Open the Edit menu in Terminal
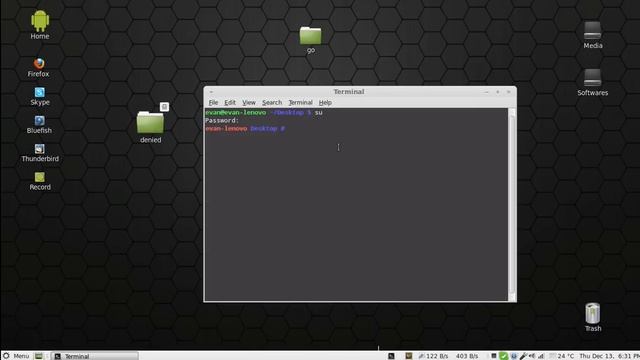Image resolution: width=640 pixels, height=360 pixels. point(230,102)
